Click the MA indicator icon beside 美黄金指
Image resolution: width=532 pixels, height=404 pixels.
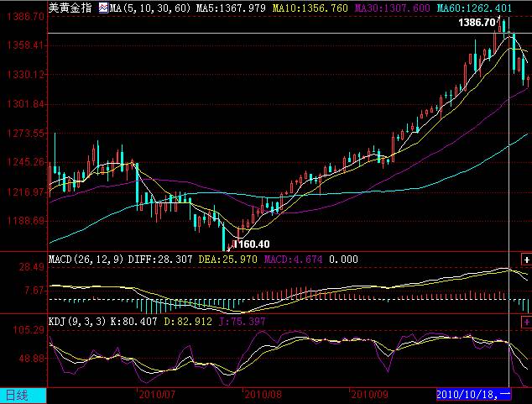click(x=103, y=8)
